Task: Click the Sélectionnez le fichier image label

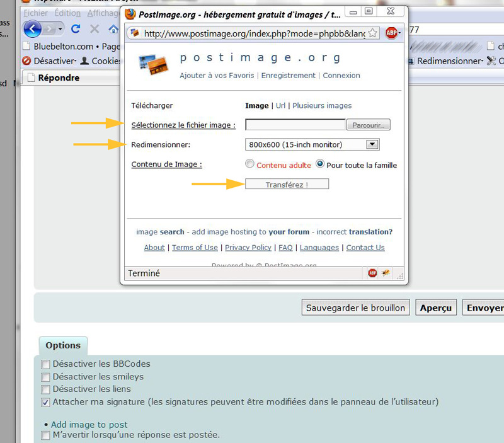Action: tap(183, 125)
